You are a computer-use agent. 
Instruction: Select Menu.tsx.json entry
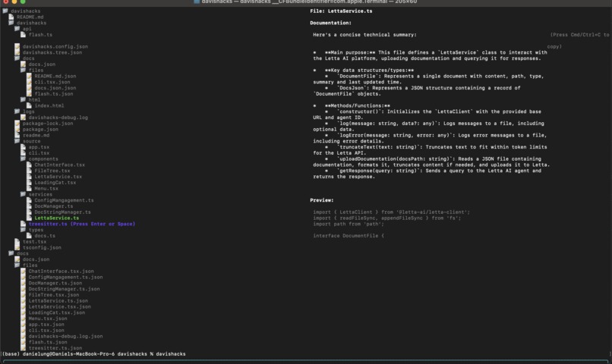48,318
